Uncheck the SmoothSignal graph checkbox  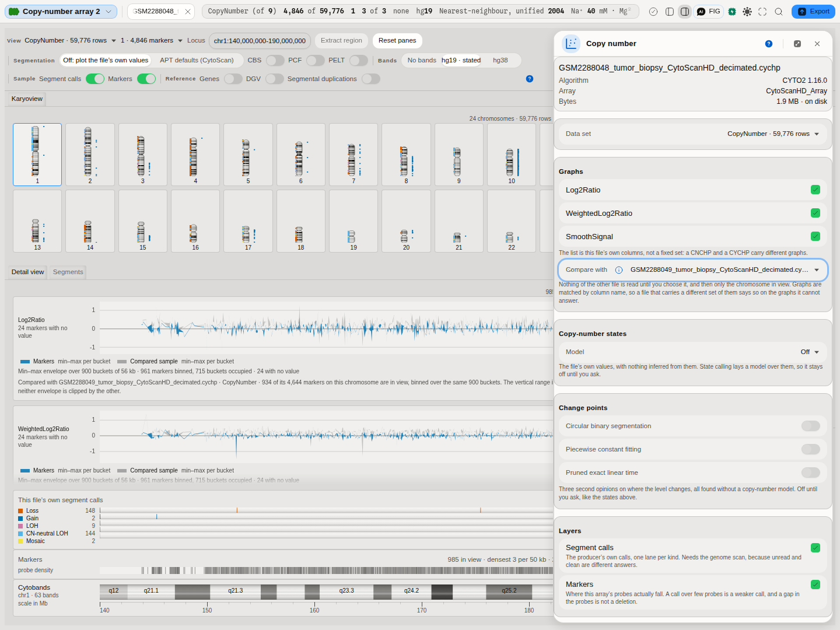point(815,236)
